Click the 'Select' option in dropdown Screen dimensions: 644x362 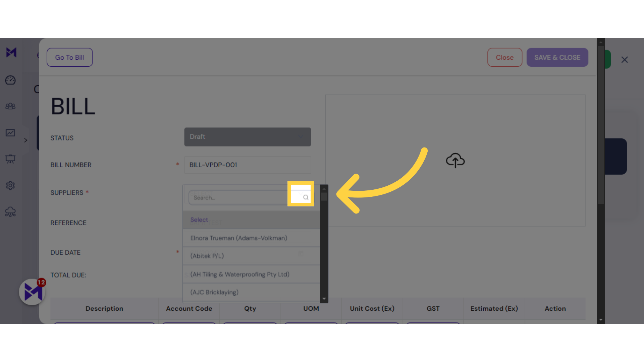coord(199,220)
